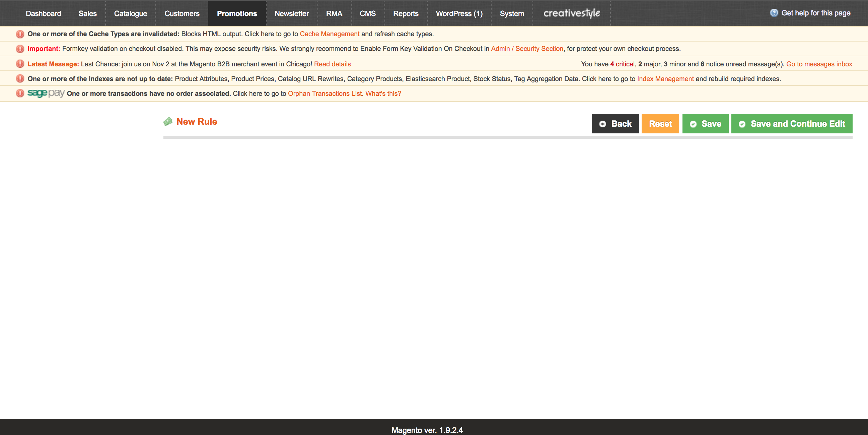Click the New Rule icon

point(168,122)
